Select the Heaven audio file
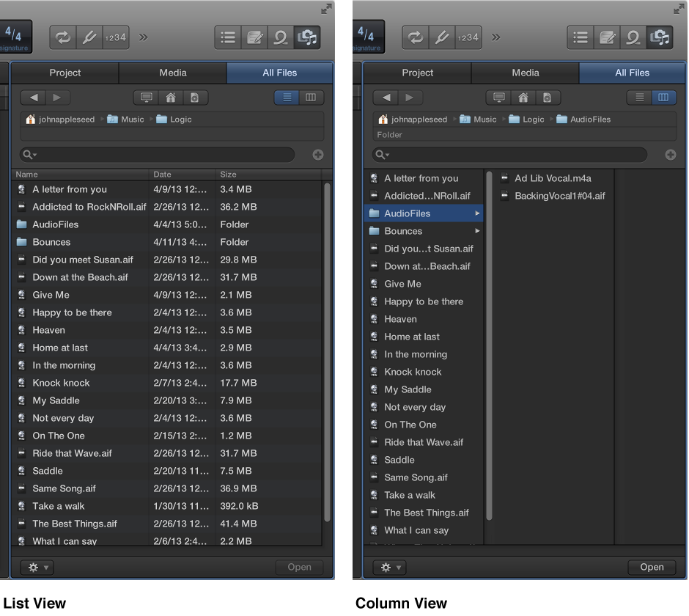Image resolution: width=689 pixels, height=616 pixels. (49, 330)
